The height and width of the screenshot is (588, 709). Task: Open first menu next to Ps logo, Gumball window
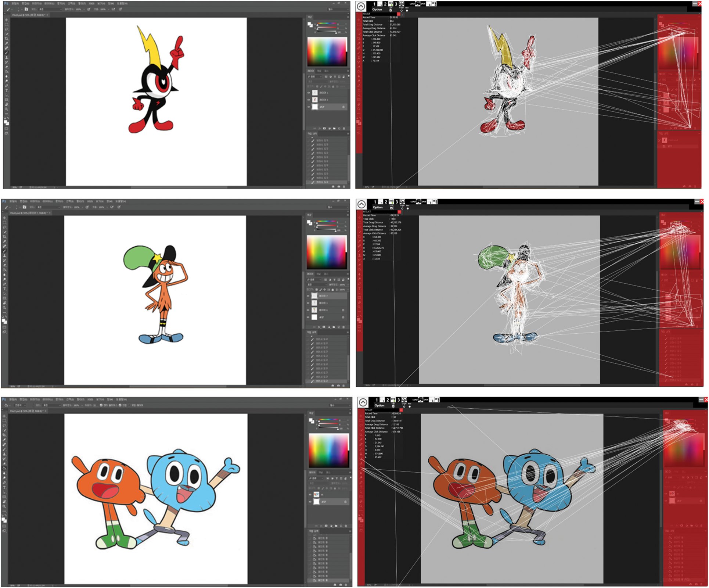(12, 399)
